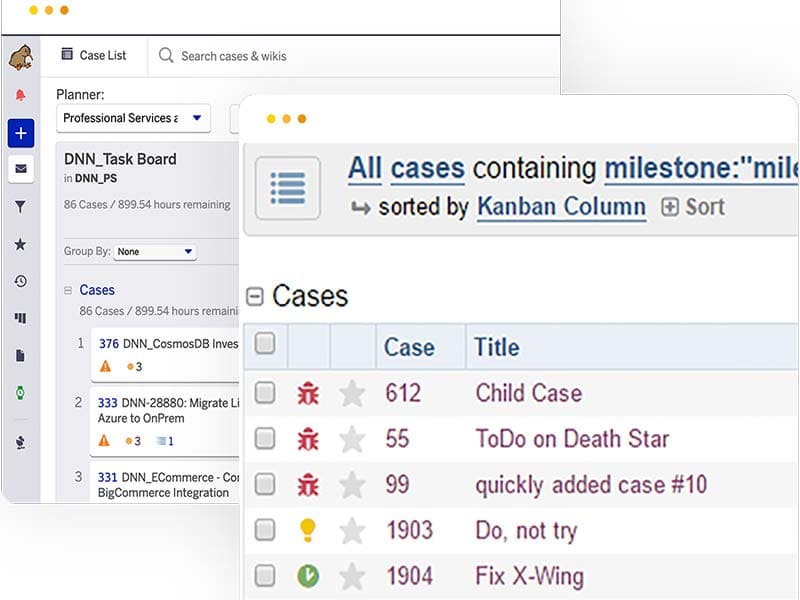Click the green timer watch icon
Screen dimensions: 800x600
pyautogui.click(x=20, y=393)
